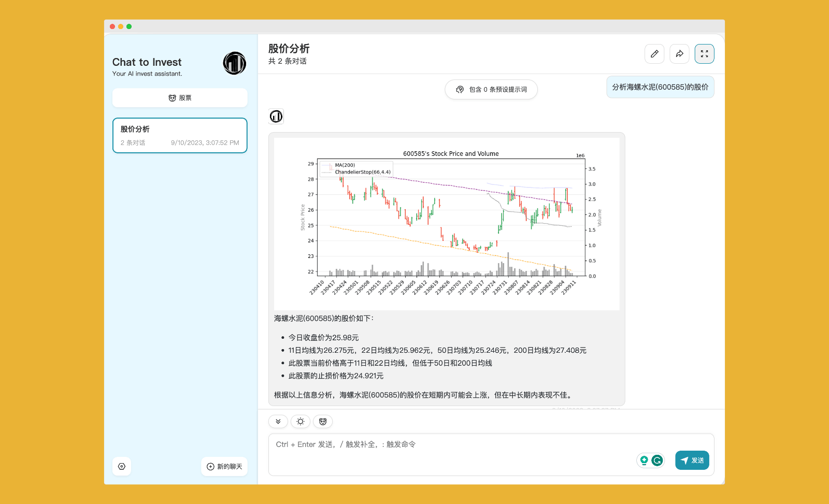Click the Chat to Invest logo avatar

pos(235,63)
